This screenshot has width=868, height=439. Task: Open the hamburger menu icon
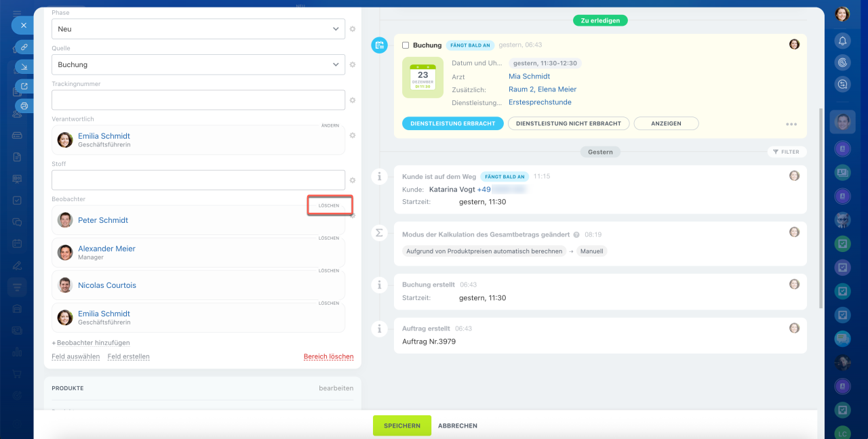point(17,14)
